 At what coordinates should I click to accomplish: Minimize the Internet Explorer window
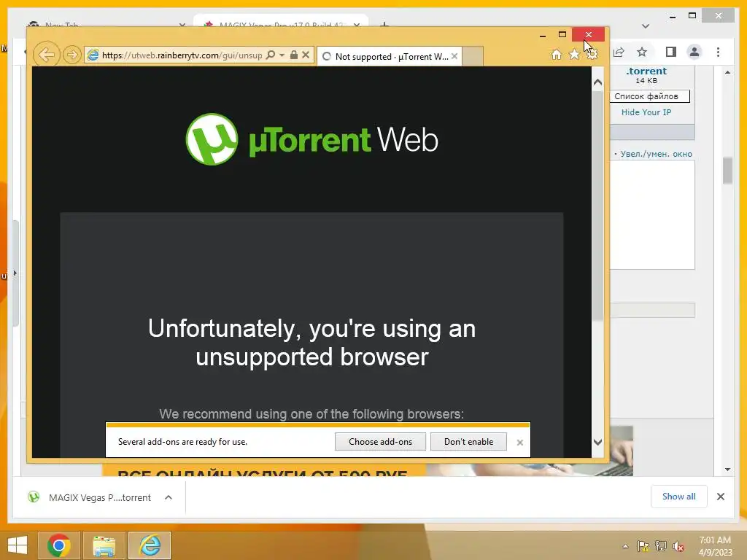[543, 35]
